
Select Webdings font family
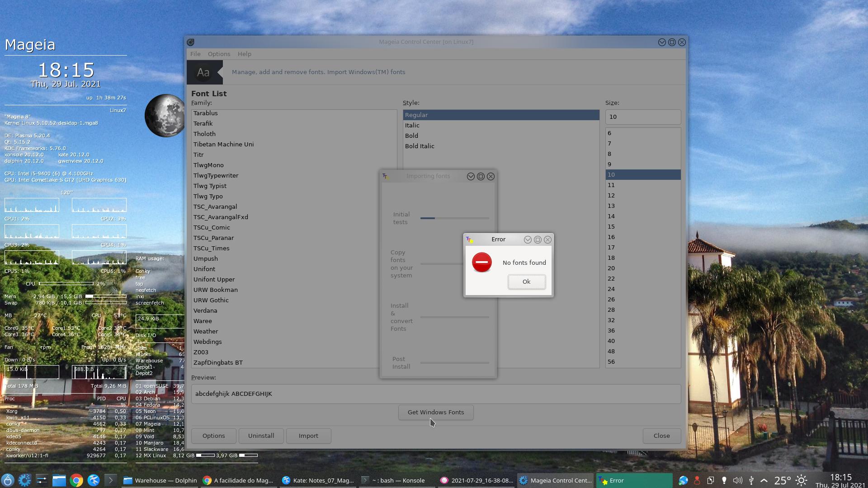pos(294,342)
